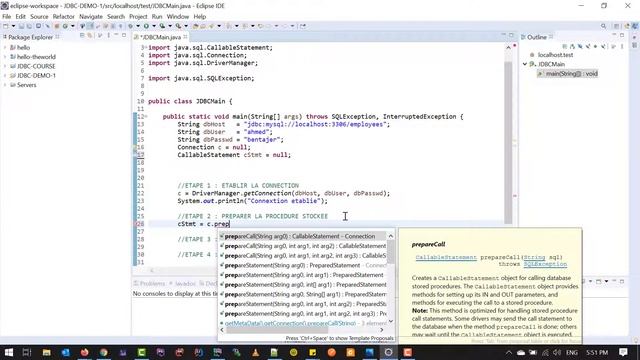
Task: Click the green Run button in toolbar
Action: 146,26
